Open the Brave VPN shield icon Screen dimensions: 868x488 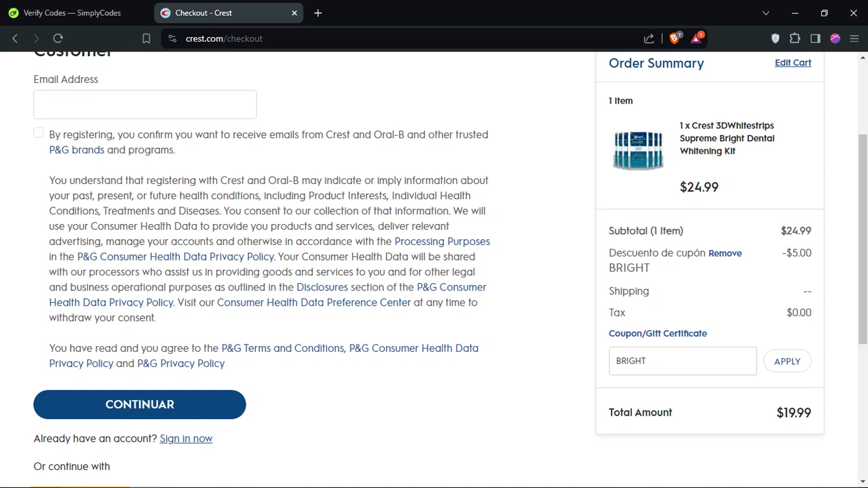tap(775, 38)
